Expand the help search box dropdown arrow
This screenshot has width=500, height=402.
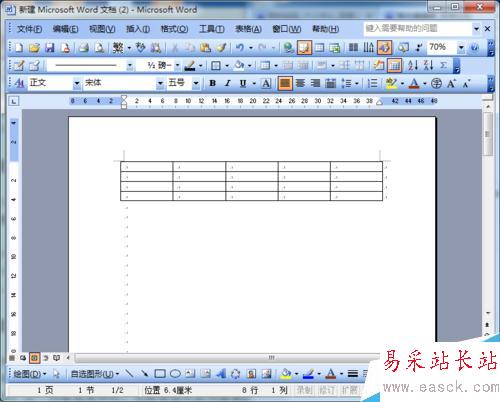pos(476,29)
